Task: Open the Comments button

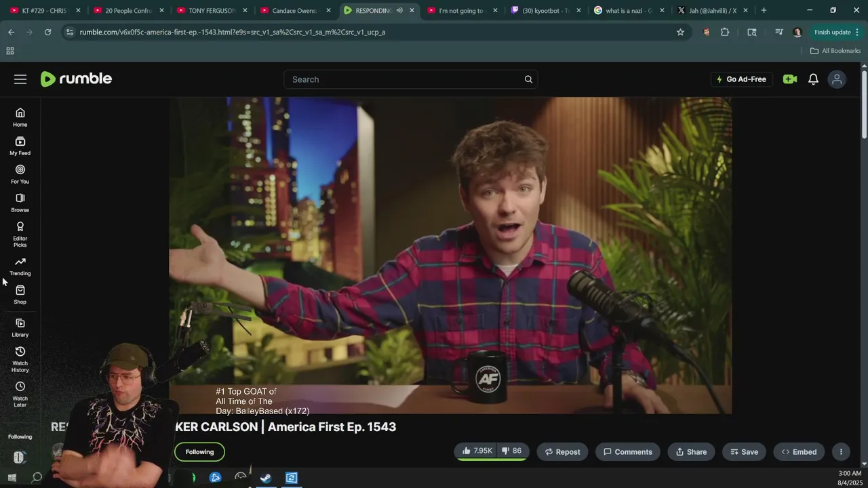Action: click(628, 451)
